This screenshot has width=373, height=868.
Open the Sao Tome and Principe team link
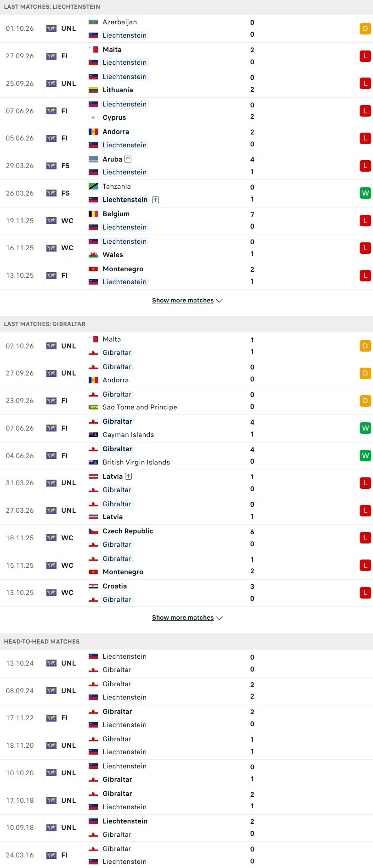click(140, 407)
